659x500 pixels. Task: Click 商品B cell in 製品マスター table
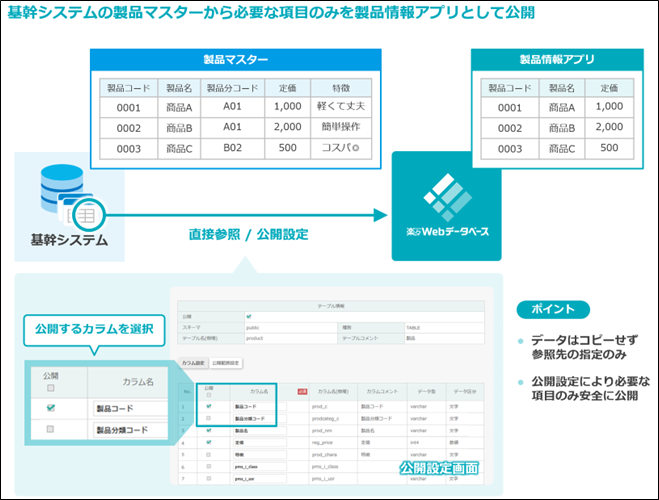click(179, 128)
